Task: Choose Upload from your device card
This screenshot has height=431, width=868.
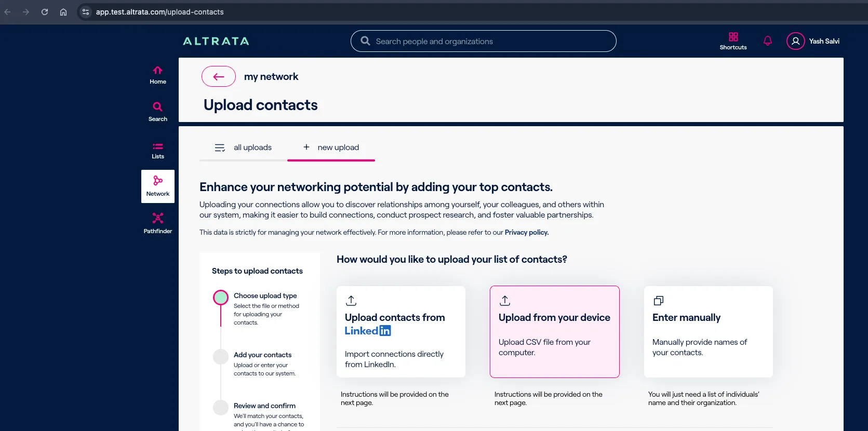Action: (555, 332)
